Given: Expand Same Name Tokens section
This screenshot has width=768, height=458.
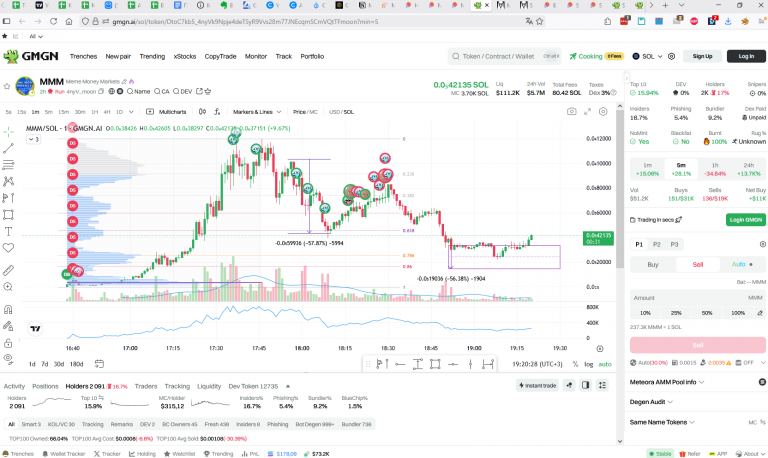Looking at the screenshot, I should point(662,422).
